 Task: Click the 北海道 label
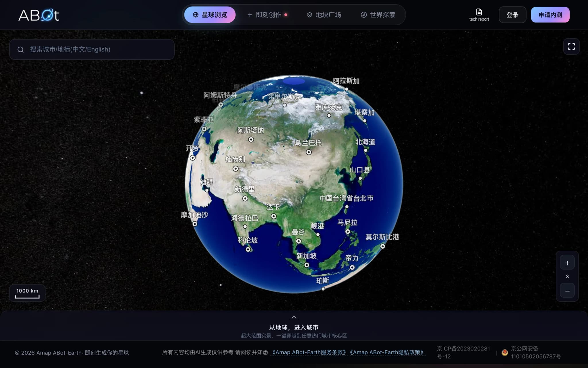(x=365, y=142)
